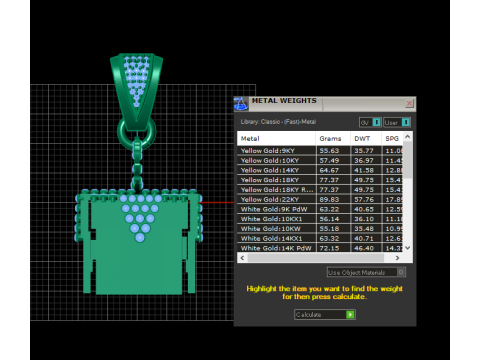Select the White Gold:10KX1 row
The width and height of the screenshot is (480, 360).
(320, 219)
